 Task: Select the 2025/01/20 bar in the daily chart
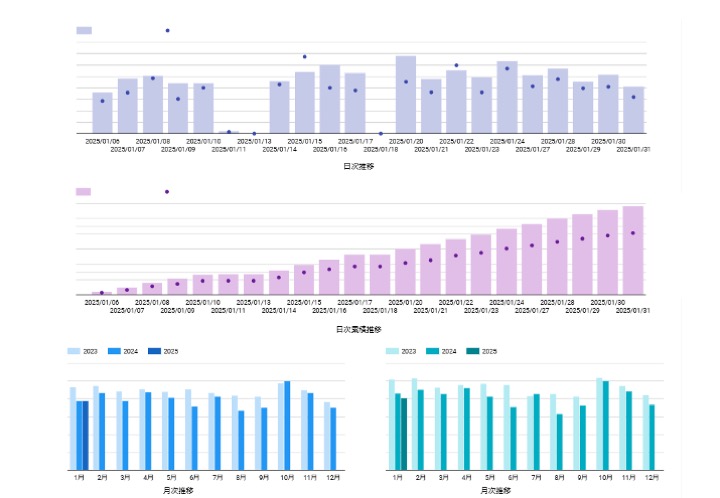(406, 95)
